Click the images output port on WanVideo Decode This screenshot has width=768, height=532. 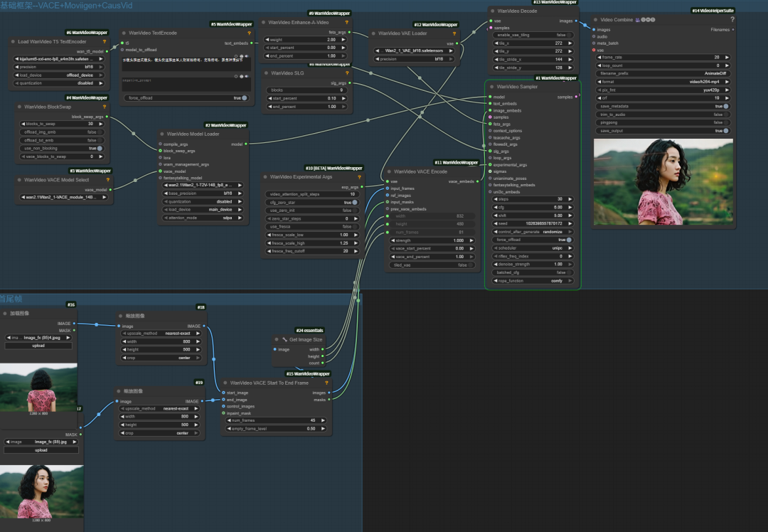[576, 21]
